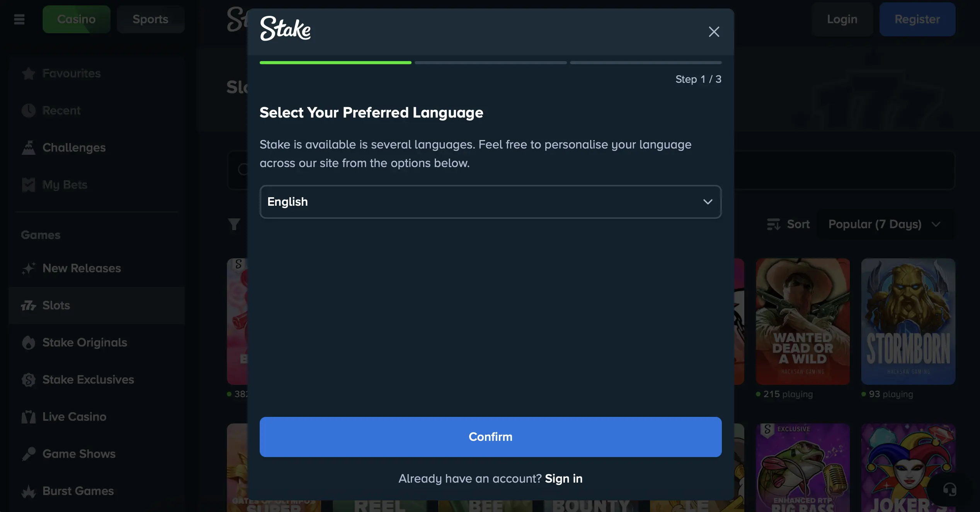Click the Live Casino icon
The image size is (980, 512).
(29, 417)
